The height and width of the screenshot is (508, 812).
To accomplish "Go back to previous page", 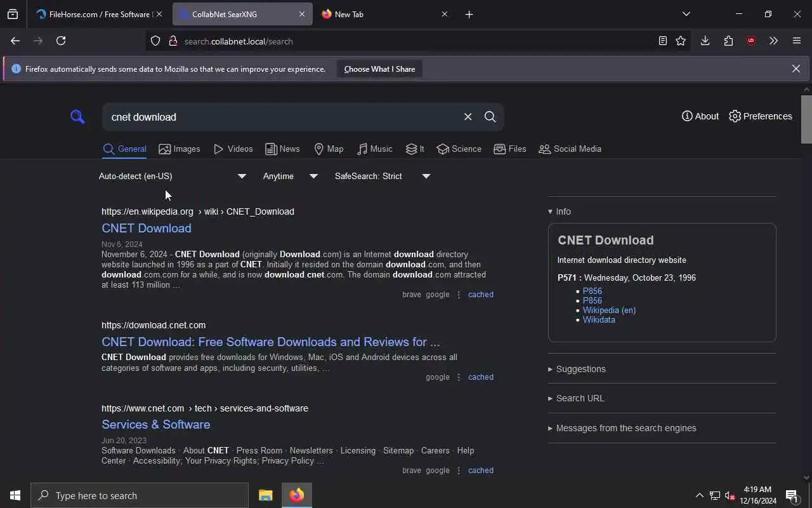I will pyautogui.click(x=15, y=41).
